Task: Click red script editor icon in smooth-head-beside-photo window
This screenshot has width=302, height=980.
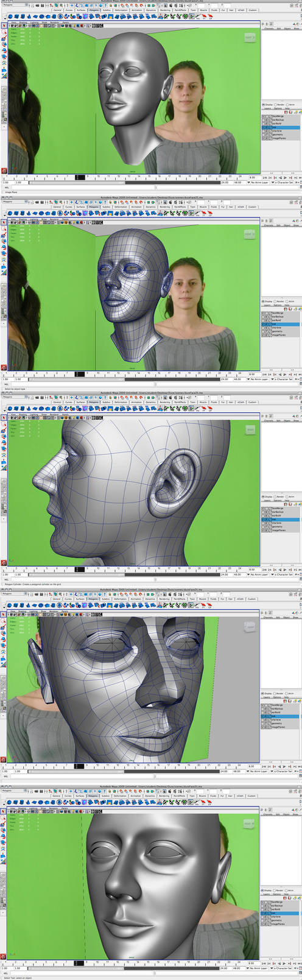Action: pyautogui.click(x=4, y=171)
